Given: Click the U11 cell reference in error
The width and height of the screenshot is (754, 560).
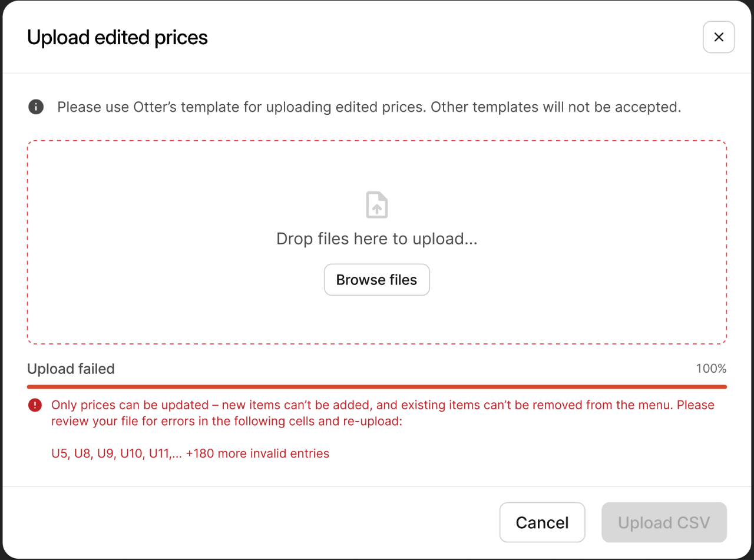Looking at the screenshot, I should pyautogui.click(x=160, y=453).
